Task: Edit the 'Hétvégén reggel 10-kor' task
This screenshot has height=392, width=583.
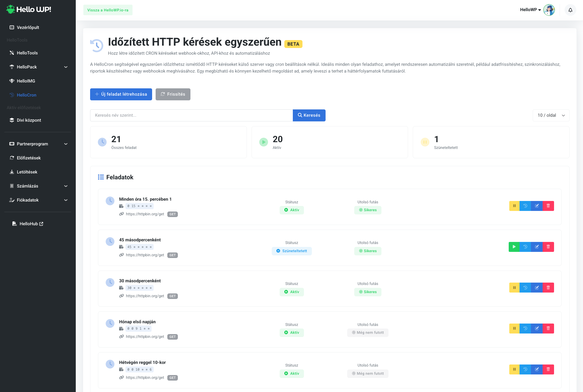Action: coord(537,369)
